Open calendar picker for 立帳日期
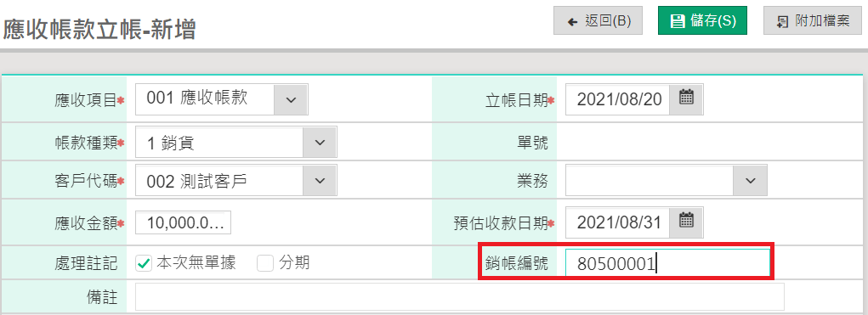 (x=686, y=99)
